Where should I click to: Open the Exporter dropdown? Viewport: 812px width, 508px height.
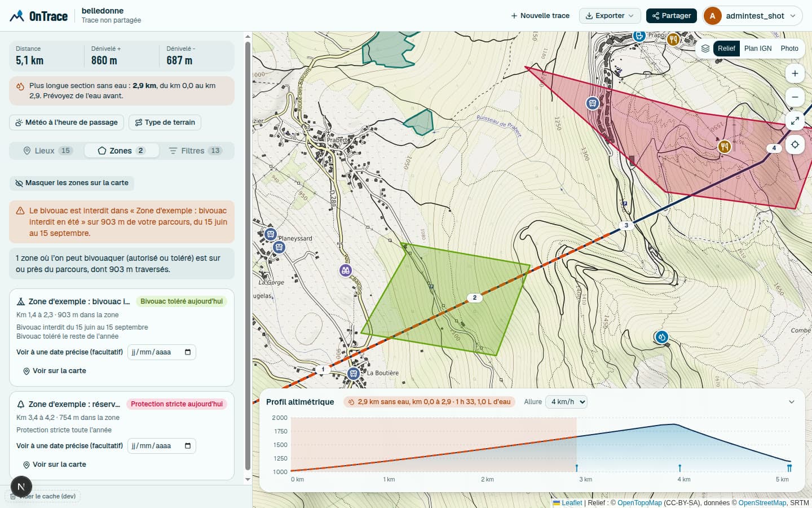pos(610,16)
